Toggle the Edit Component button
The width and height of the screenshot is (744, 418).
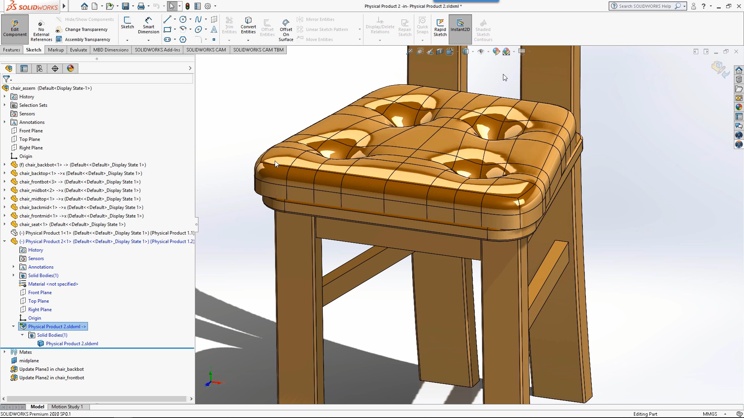(15, 28)
